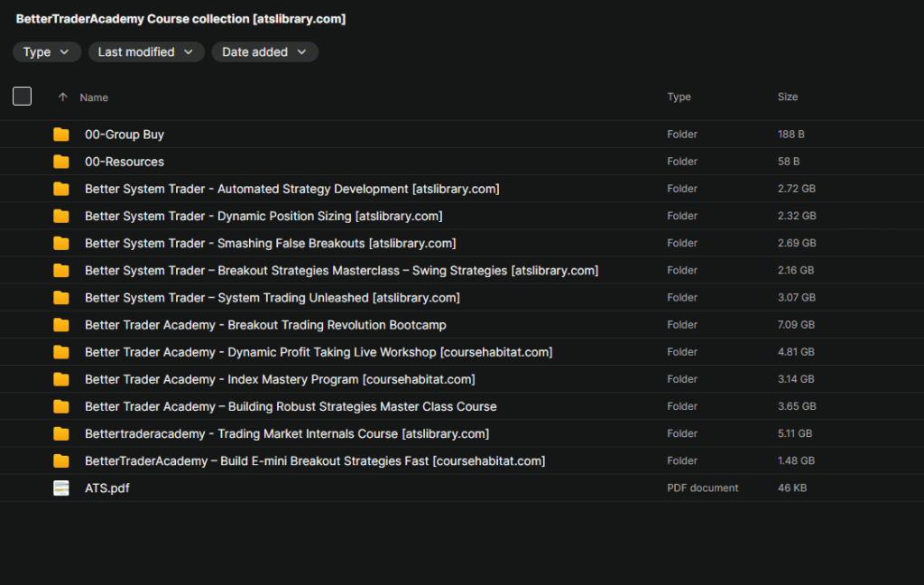
Task: Click folder icon of Smashing False Breakouts
Action: click(x=61, y=243)
